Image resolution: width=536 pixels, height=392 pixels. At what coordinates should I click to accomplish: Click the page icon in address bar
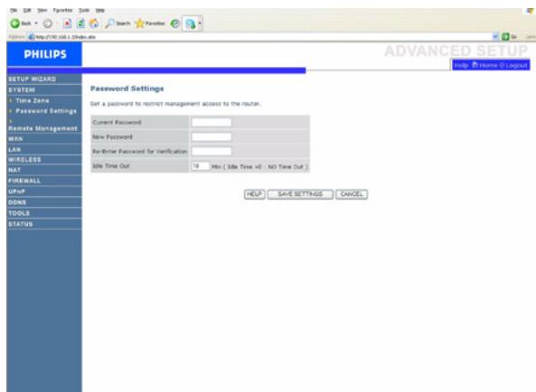[32, 36]
